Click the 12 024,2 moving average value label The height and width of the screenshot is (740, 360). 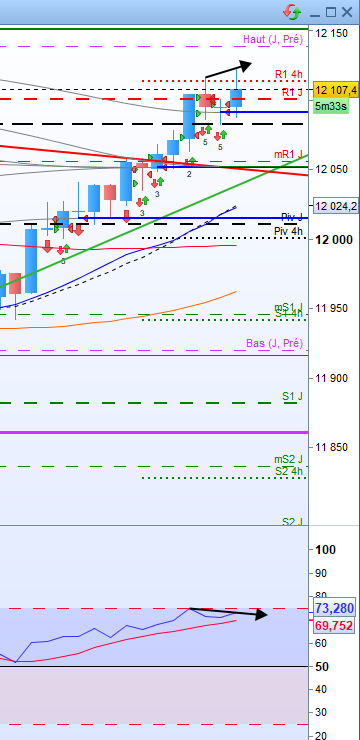point(336,206)
